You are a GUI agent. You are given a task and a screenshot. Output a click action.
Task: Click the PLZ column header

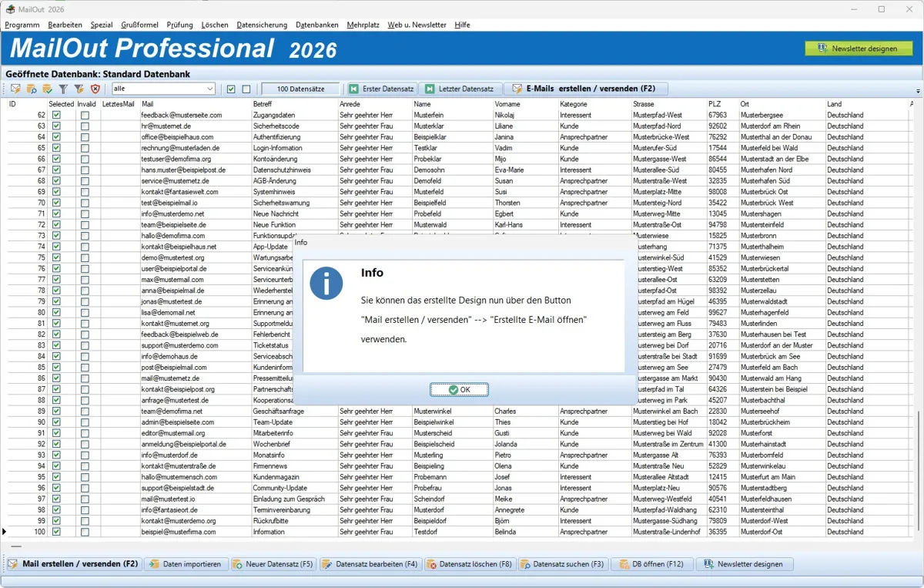715,104
